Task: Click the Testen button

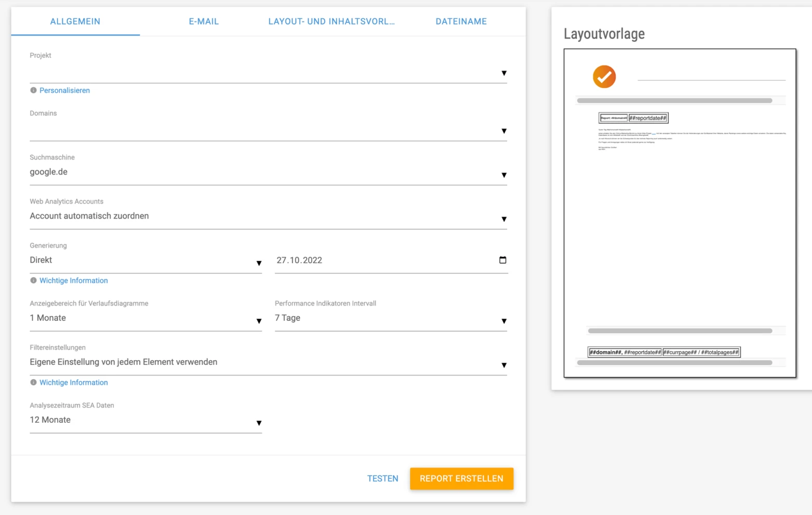Action: 383,479
